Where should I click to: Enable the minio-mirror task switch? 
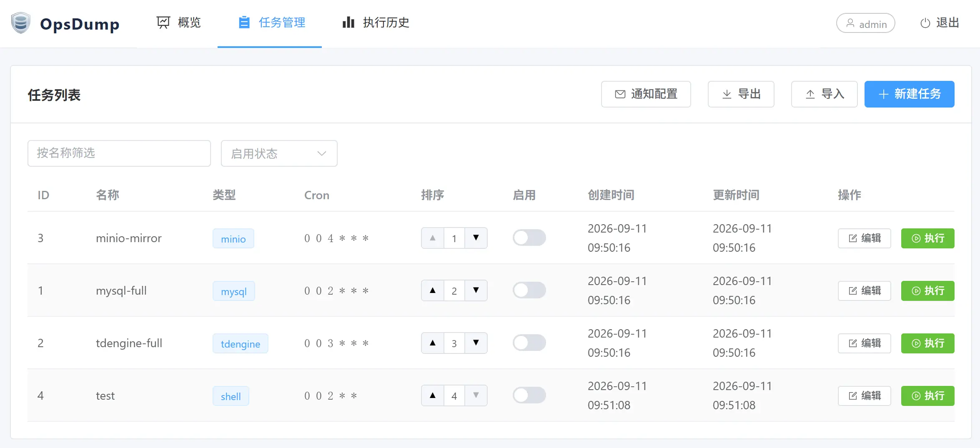[x=529, y=238]
